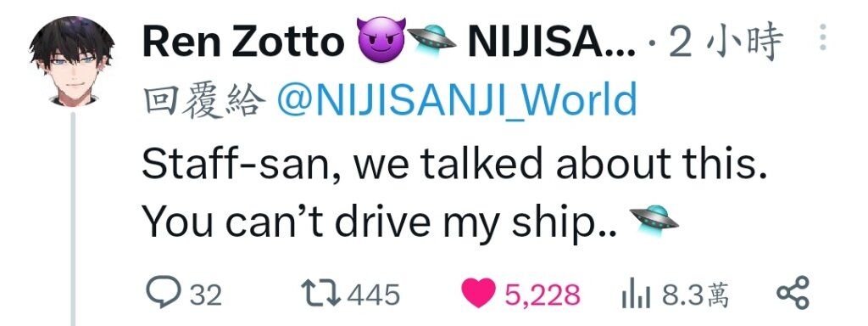Image resolution: width=868 pixels, height=326 pixels.
Task: Click the UFO emoji beside display name
Action: (x=431, y=39)
